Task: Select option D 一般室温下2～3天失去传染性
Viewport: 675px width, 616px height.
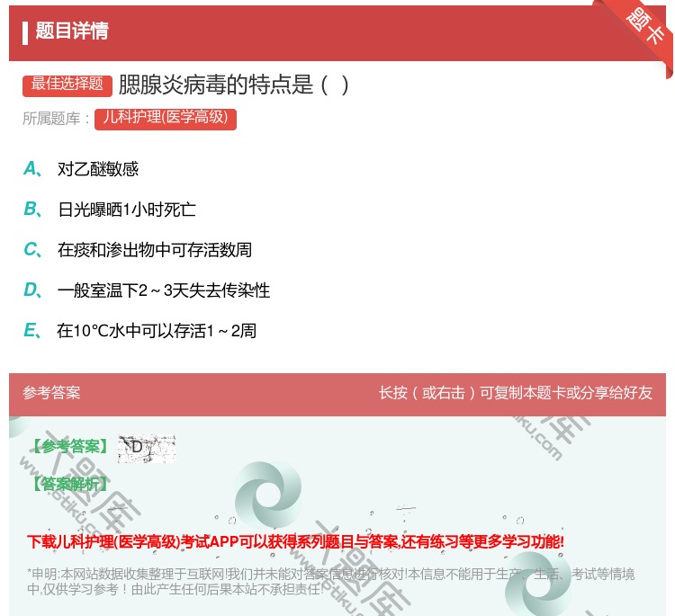Action: pyautogui.click(x=164, y=290)
